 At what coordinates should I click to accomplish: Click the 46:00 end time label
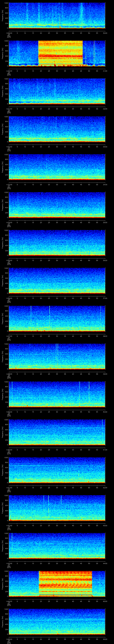click(105, 639)
